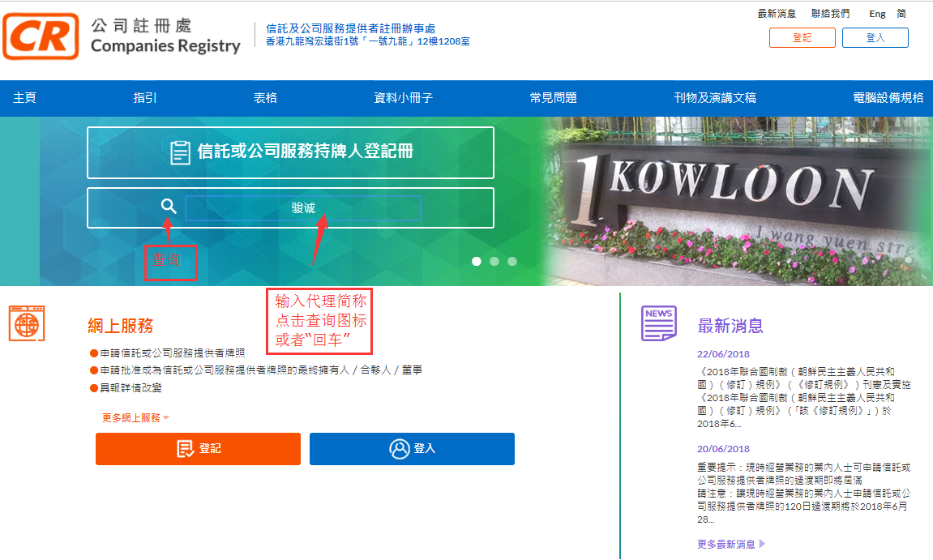Click the orange 登記 button at top
This screenshot has width=933, height=560.
802,38
